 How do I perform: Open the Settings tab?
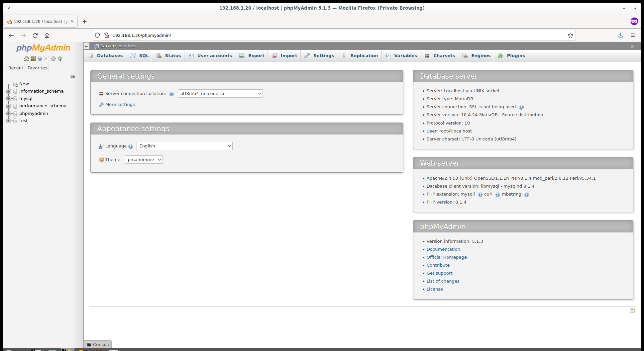point(319,56)
